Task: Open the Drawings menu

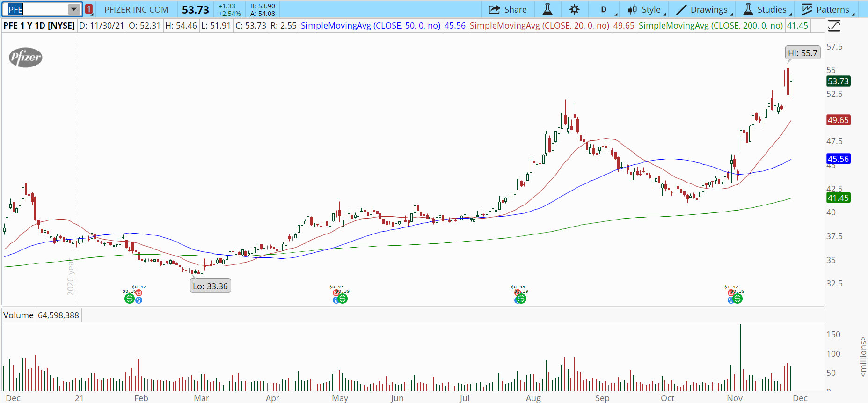Action: [702, 9]
